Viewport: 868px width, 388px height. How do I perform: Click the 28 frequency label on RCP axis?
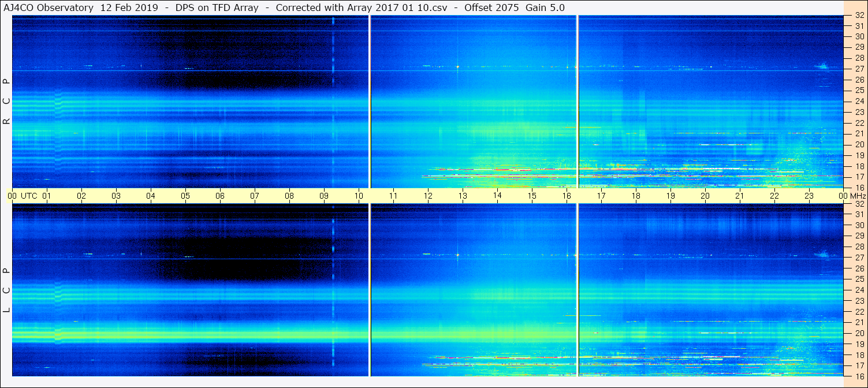pyautogui.click(x=859, y=58)
